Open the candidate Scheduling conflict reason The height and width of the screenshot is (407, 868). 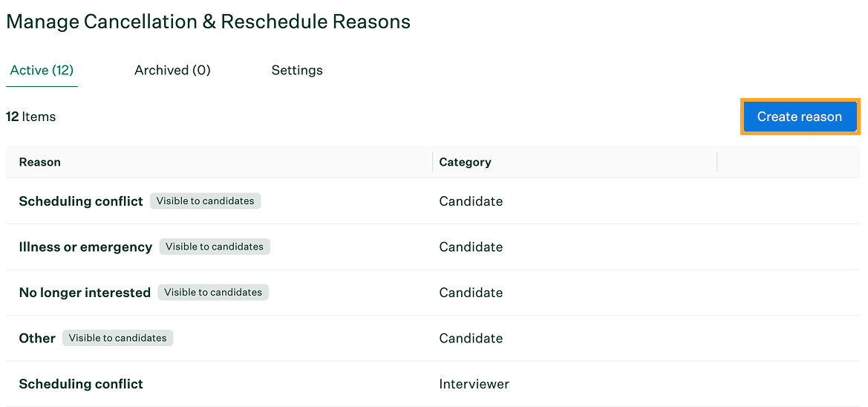point(81,201)
